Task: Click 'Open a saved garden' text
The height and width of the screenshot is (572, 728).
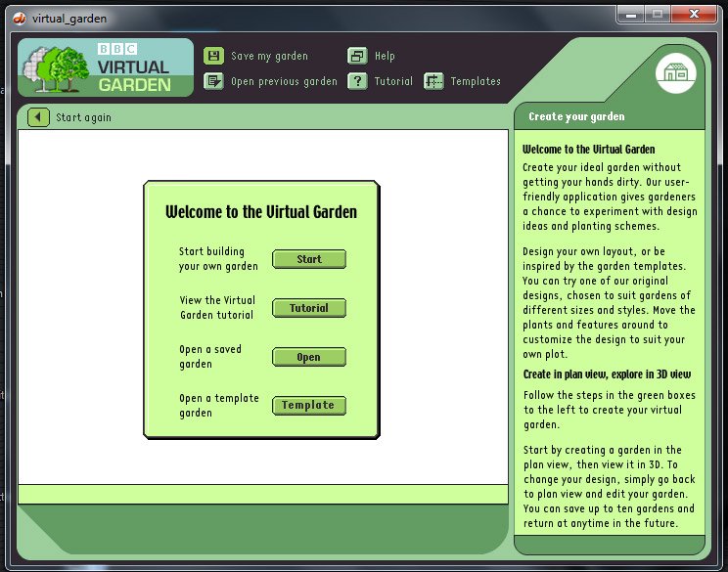Action: pos(210,356)
